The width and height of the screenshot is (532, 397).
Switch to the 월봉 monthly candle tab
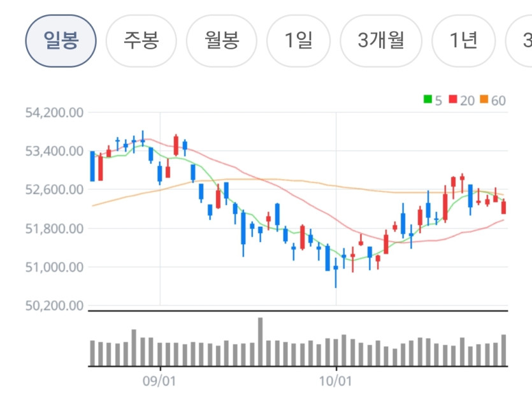(x=222, y=41)
